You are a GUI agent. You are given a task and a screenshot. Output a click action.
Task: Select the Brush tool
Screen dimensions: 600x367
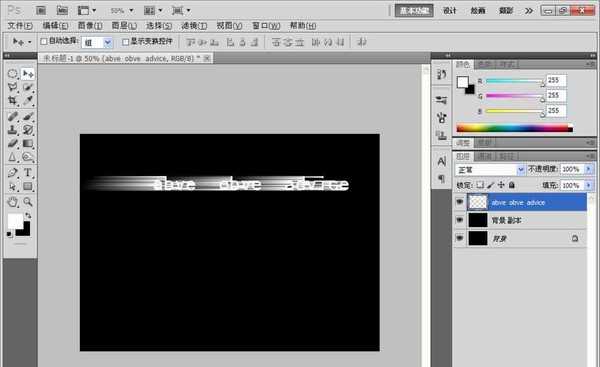click(28, 116)
